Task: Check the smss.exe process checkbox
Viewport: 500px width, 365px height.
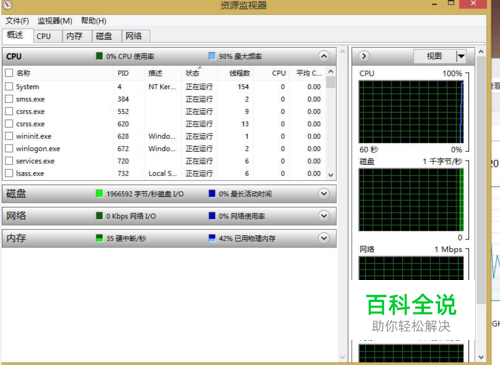Action: coord(9,99)
